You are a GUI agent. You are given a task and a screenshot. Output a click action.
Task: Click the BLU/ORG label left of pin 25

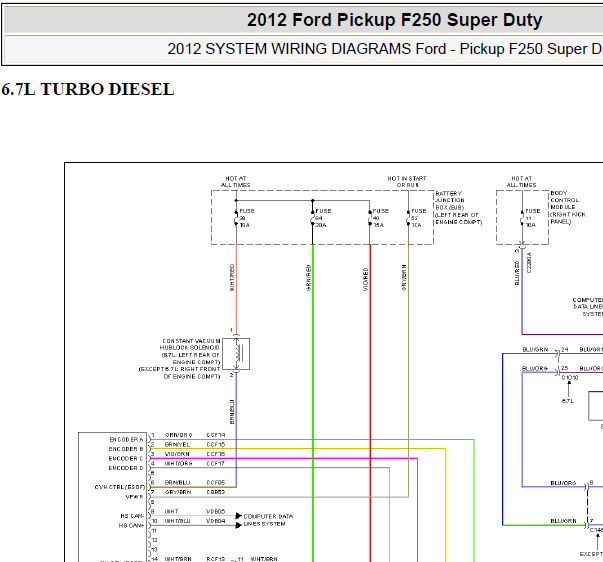[x=535, y=368]
